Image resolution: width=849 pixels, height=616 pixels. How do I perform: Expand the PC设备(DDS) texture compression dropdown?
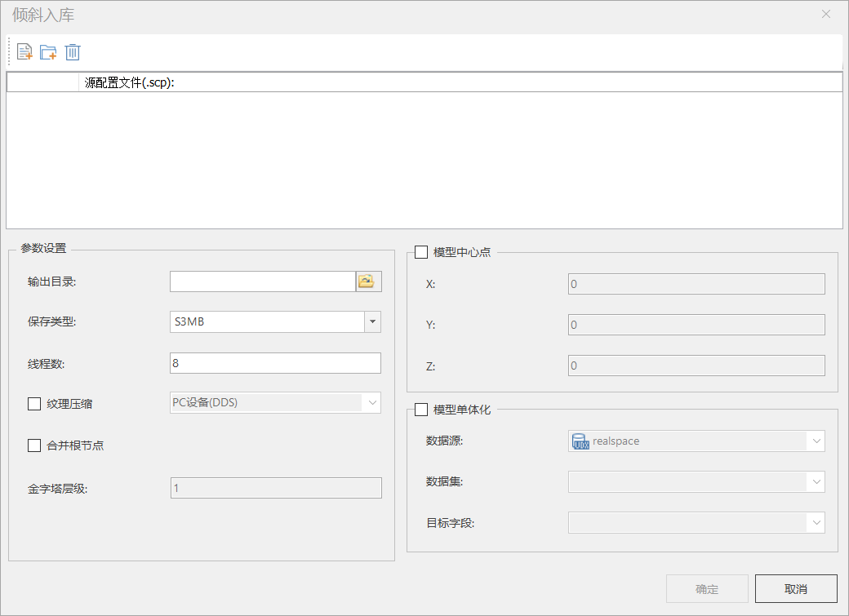click(x=372, y=403)
